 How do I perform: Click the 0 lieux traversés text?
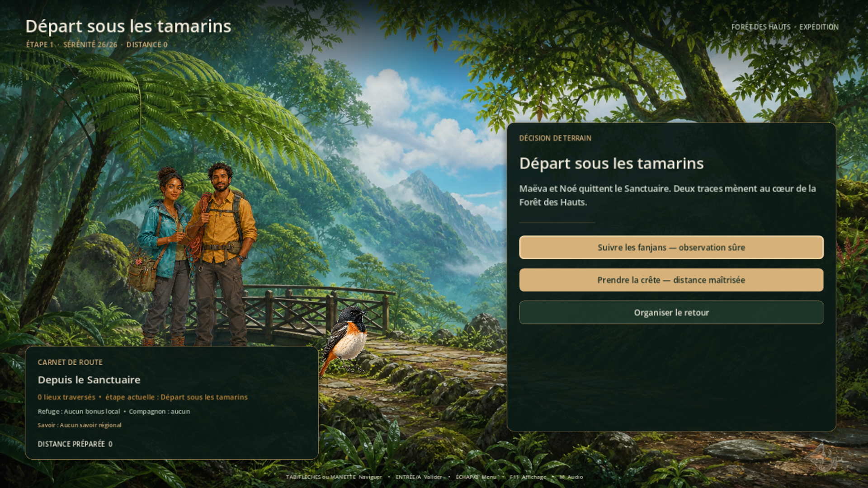pos(66,397)
